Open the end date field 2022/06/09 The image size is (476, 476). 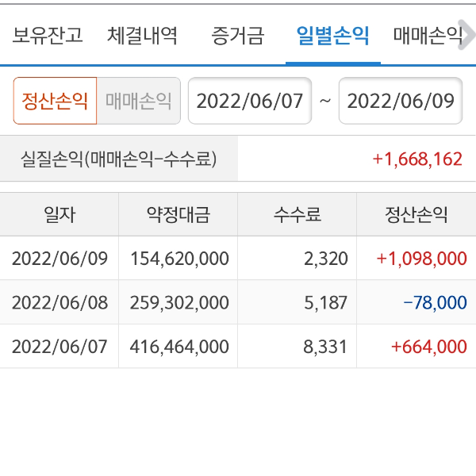[401, 101]
